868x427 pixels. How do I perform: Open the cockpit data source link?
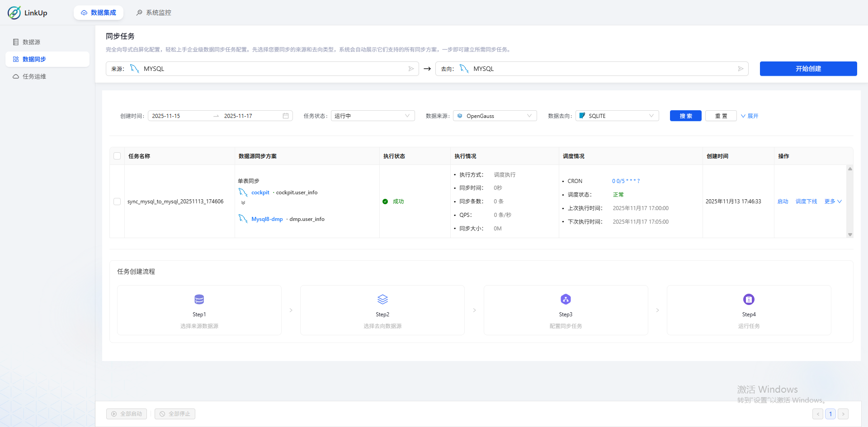click(x=260, y=192)
